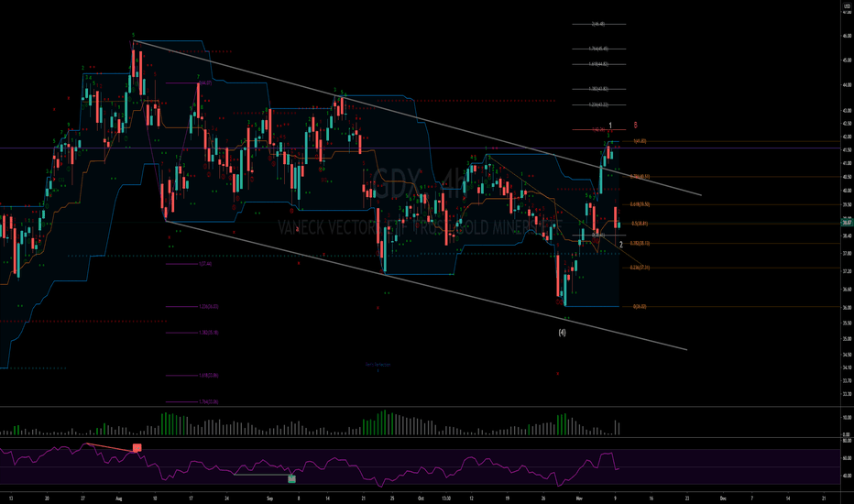Click the 36.00 price axis label
Viewport: 854px width, 504px height.
[x=847, y=307]
